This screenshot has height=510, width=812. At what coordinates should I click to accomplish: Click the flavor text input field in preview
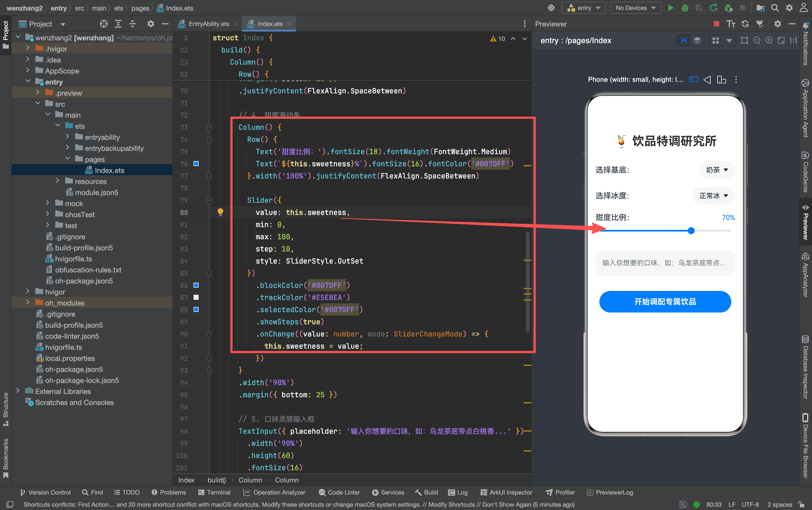tap(665, 263)
